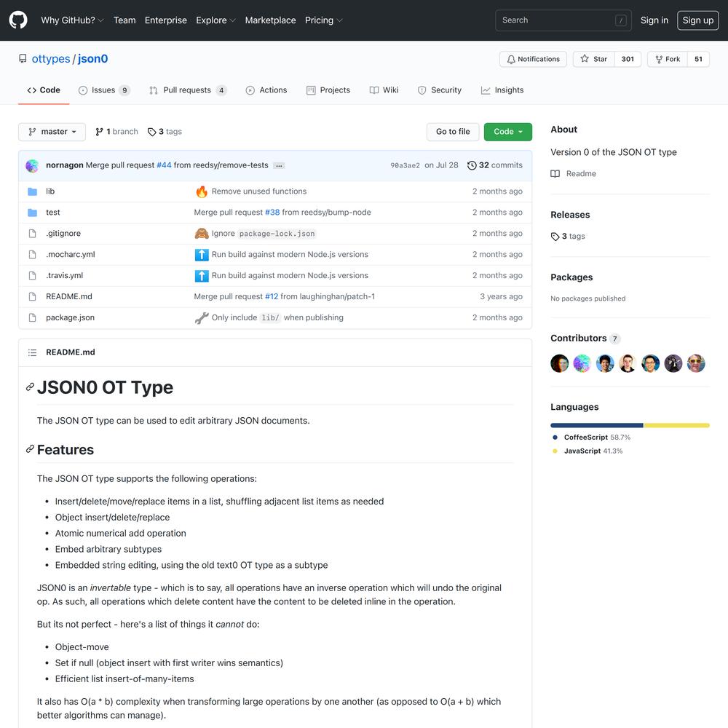
Task: Click the slash shortcut icon in search
Action: 621,20
